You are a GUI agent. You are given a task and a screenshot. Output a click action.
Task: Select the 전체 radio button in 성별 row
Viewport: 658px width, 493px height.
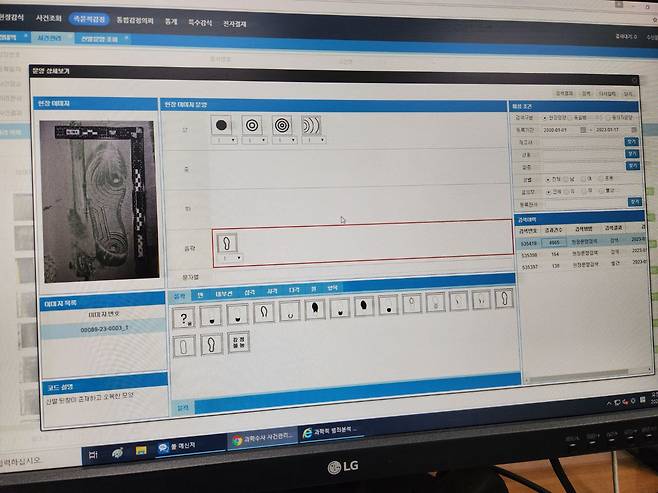550,180
